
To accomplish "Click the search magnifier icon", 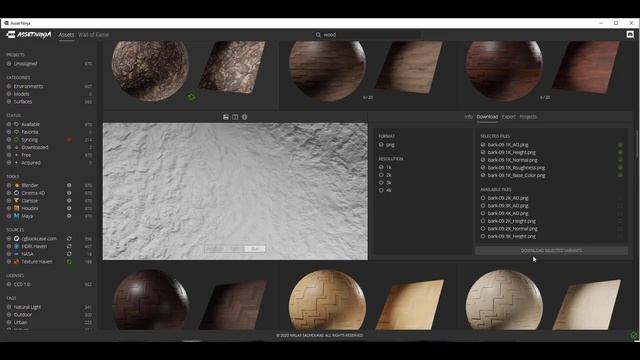I will pos(318,35).
